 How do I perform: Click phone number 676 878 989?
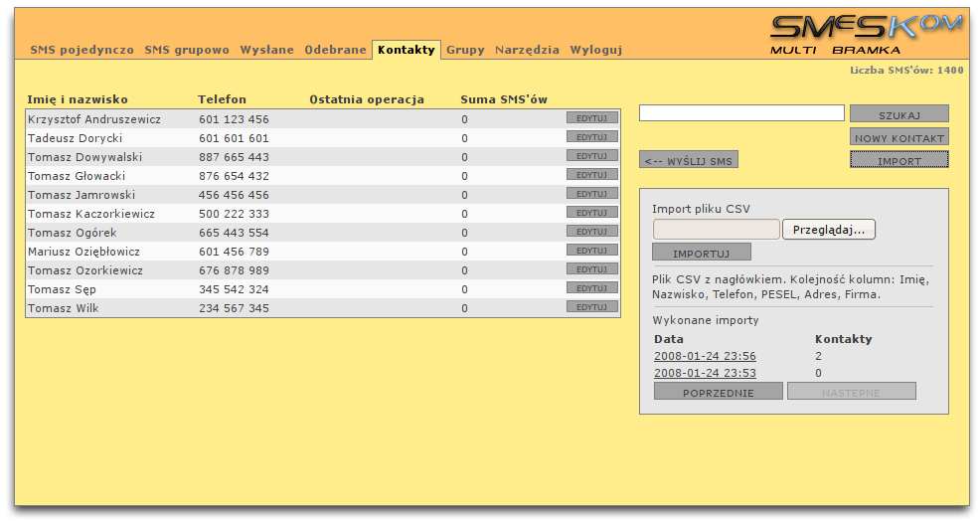234,270
